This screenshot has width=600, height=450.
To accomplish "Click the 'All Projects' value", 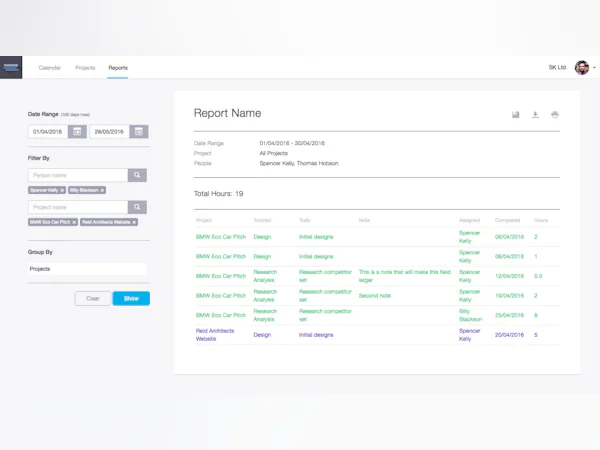I will [x=274, y=153].
